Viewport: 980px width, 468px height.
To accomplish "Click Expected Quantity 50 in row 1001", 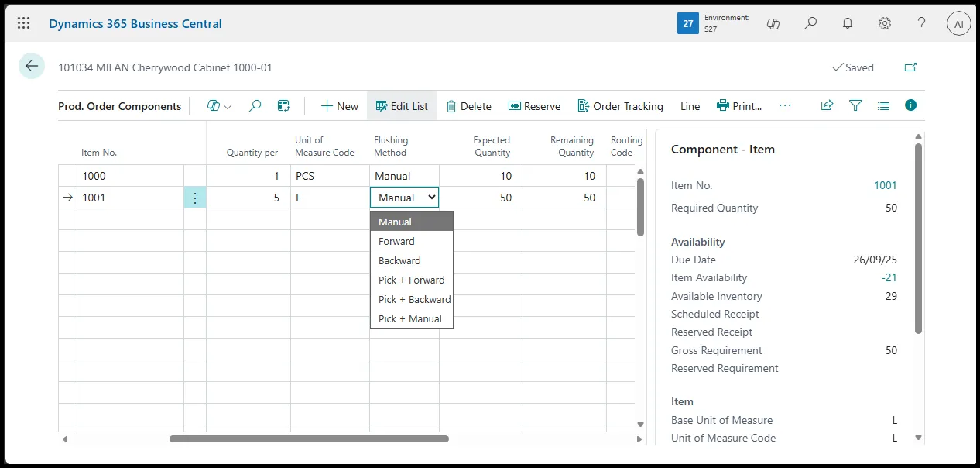I will [x=481, y=198].
